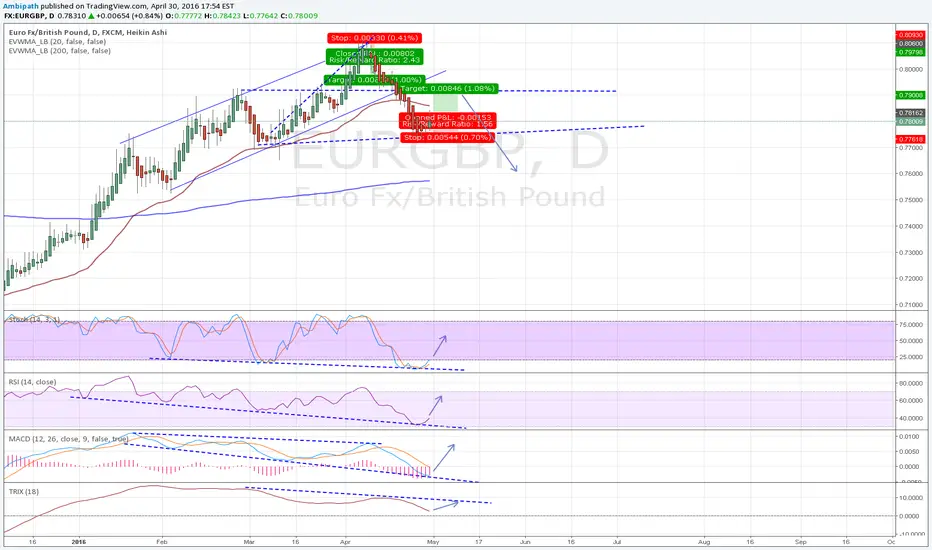Click the 0.76000 price axis tick
The image size is (932, 550).
(911, 174)
